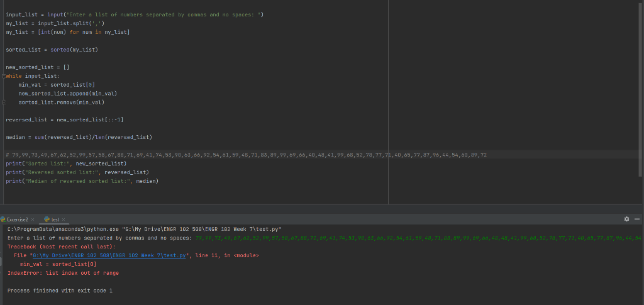Click the print 'Sorted list:' line
The width and height of the screenshot is (644, 305).
click(x=67, y=164)
